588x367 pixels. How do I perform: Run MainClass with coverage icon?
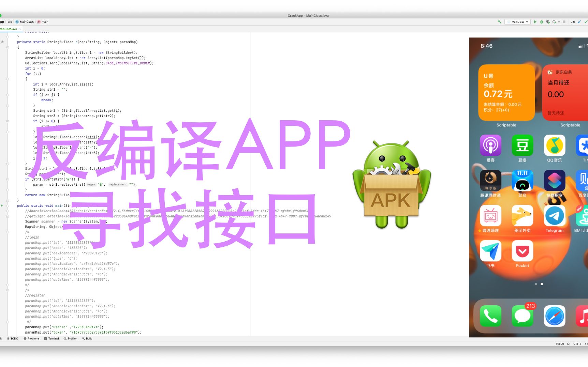(x=548, y=21)
